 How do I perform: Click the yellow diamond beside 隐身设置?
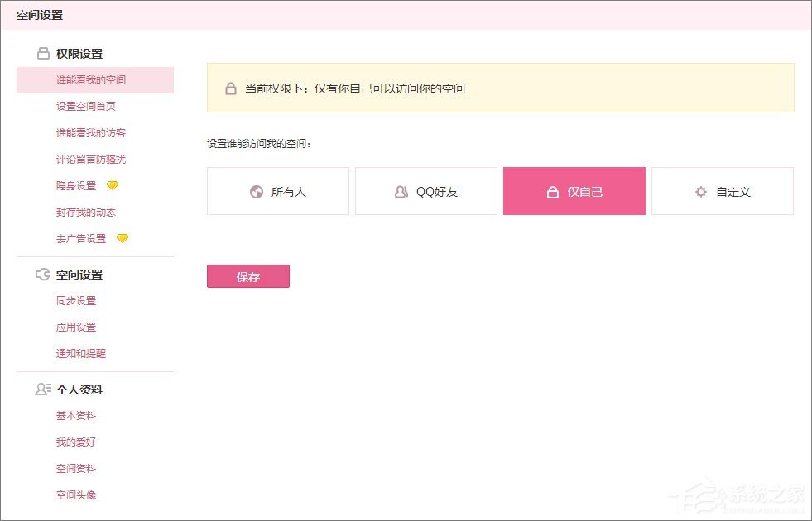click(113, 185)
